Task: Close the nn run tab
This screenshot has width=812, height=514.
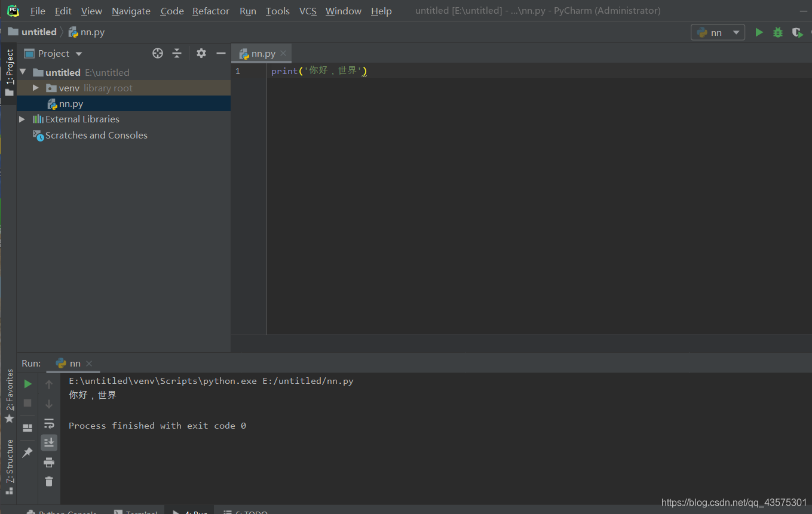Action: 89,364
